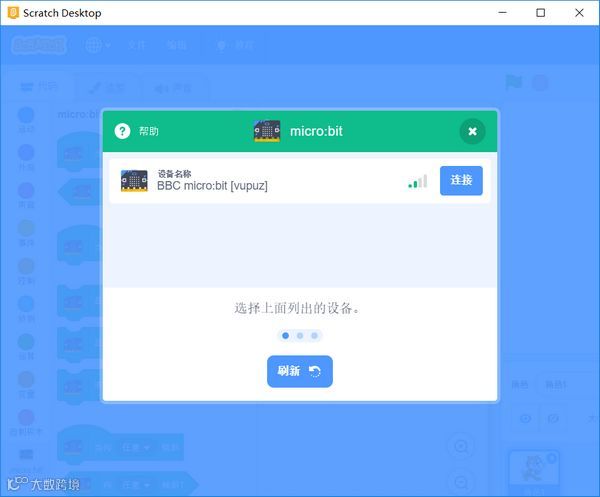The height and width of the screenshot is (497, 600).
Task: Select the Sound category circle in palette
Action: pos(26,191)
